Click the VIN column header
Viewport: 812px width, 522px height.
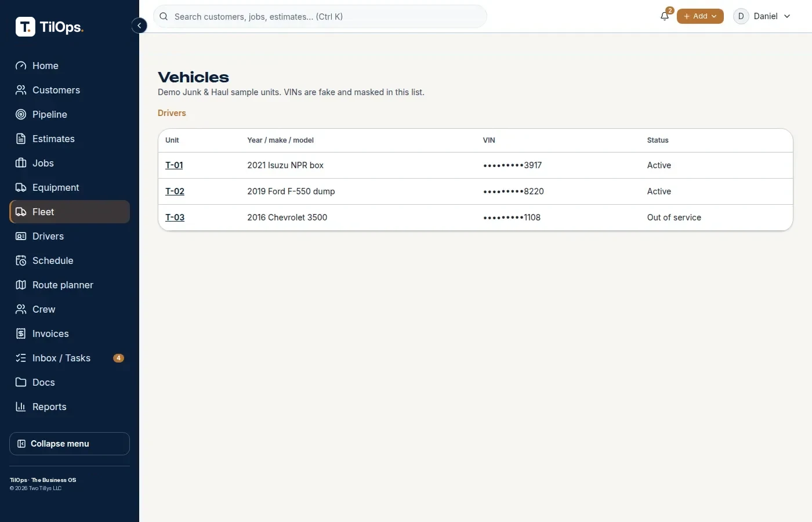pos(489,140)
